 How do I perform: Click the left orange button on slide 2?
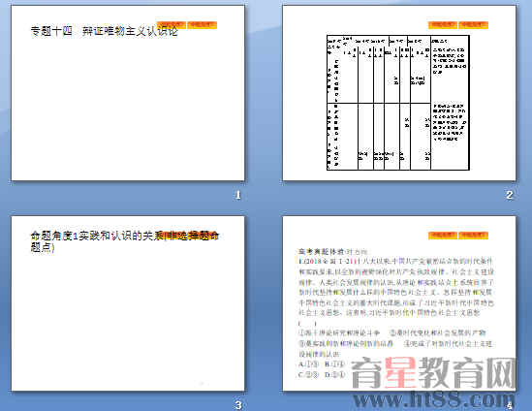coord(443,25)
